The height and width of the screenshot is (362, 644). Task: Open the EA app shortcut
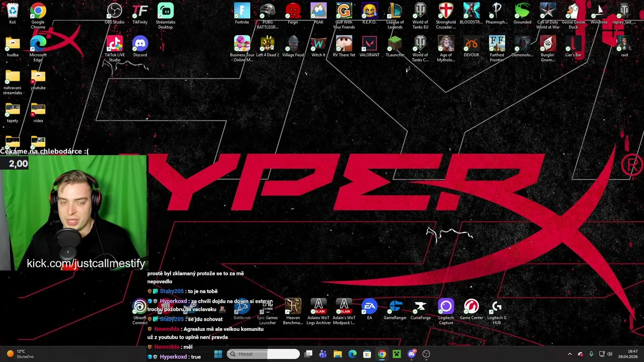coord(369,309)
